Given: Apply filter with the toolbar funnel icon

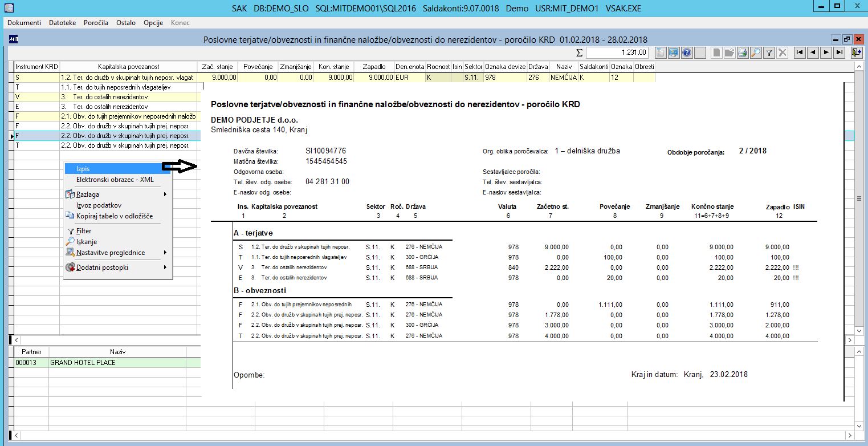Looking at the screenshot, I should coord(769,52).
